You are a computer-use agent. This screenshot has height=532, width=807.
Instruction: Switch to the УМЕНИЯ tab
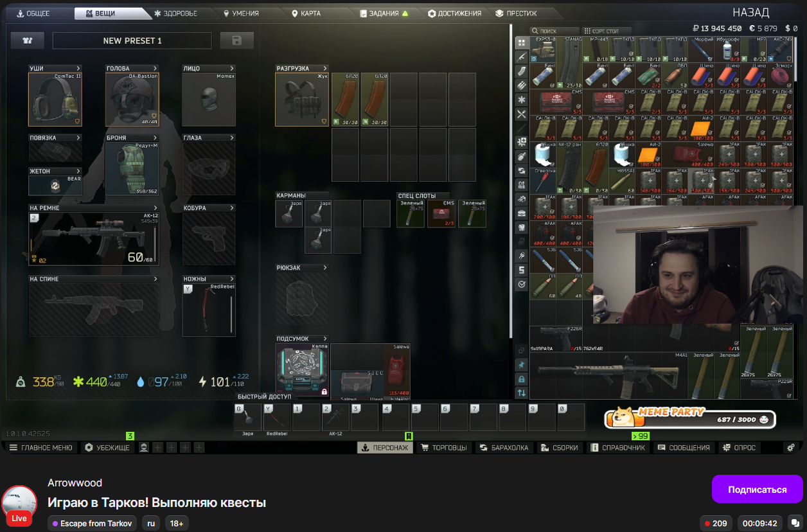pos(242,13)
